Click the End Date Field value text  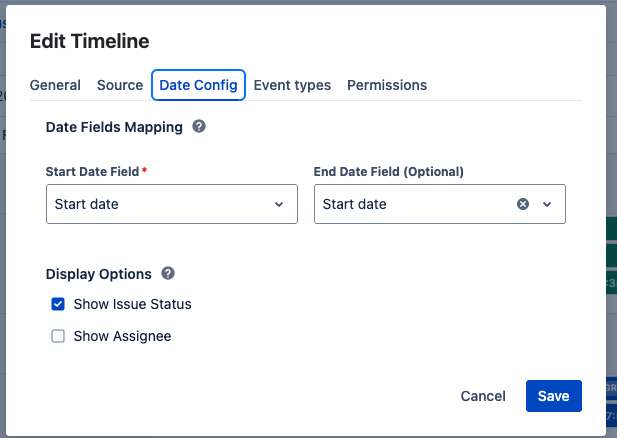355,204
